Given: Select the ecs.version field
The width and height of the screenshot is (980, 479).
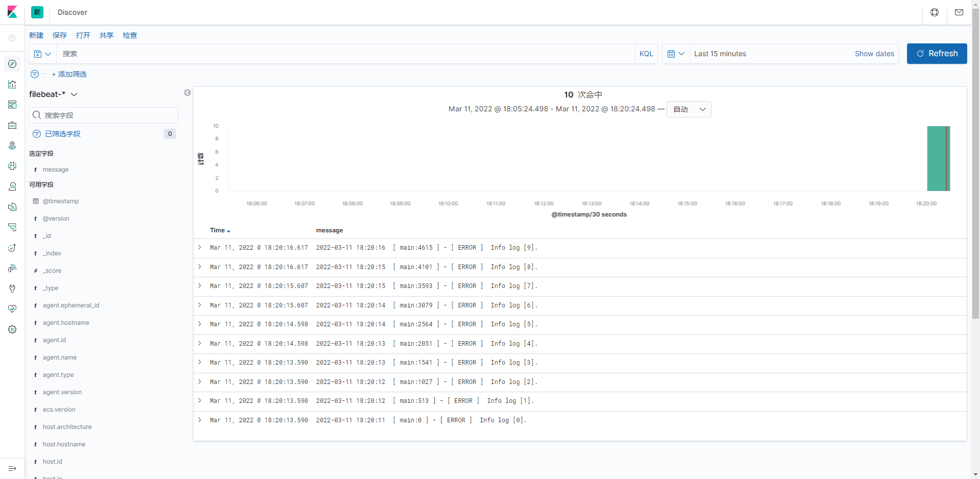Looking at the screenshot, I should (59, 410).
